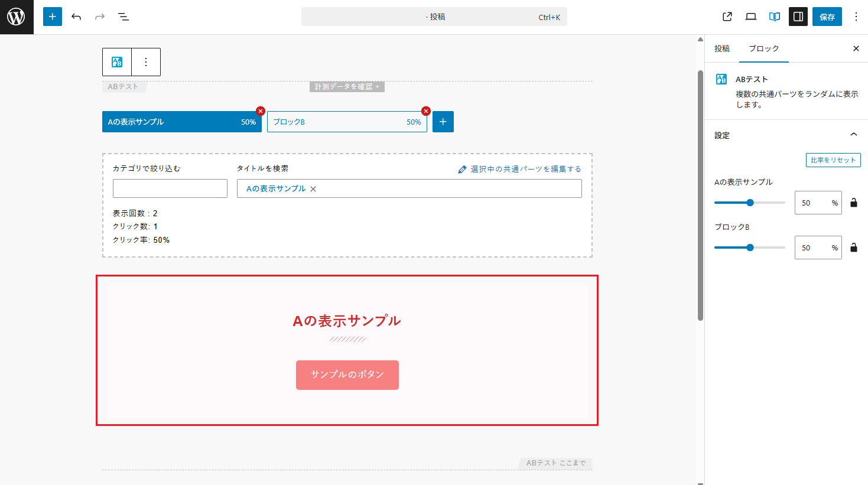Viewport: 868px width, 485px height.
Task: Toggle the device preview monitor icon
Action: [x=750, y=17]
